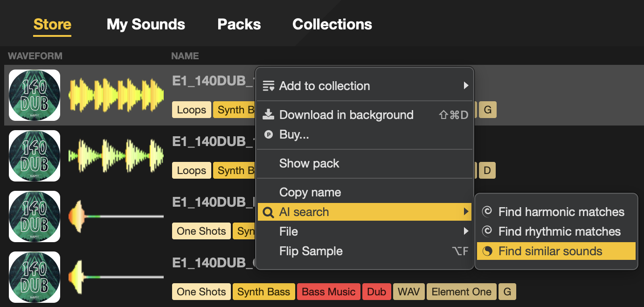Click the G key tag in first row
The height and width of the screenshot is (307, 644).
click(x=488, y=110)
